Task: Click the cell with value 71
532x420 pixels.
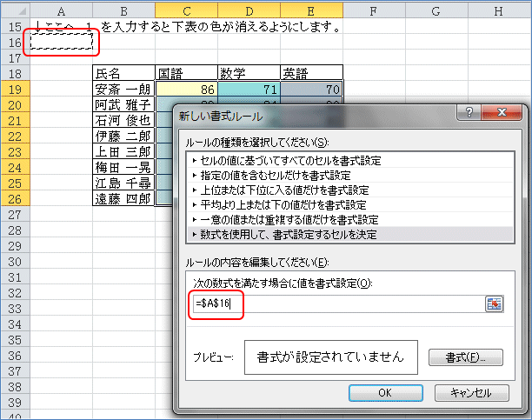Action: 249,90
